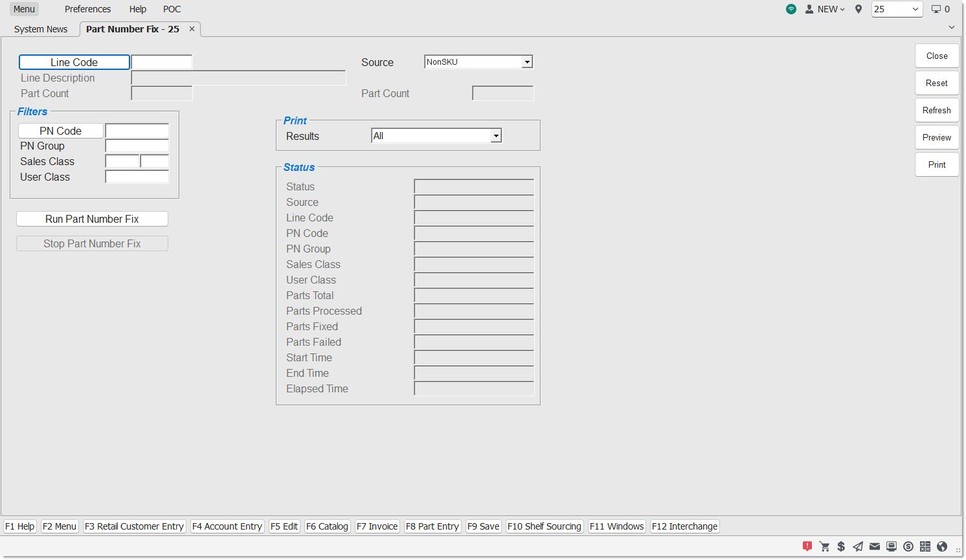Expand the NEW user menu
Image resolution: width=966 pixels, height=560 pixels.
(826, 9)
